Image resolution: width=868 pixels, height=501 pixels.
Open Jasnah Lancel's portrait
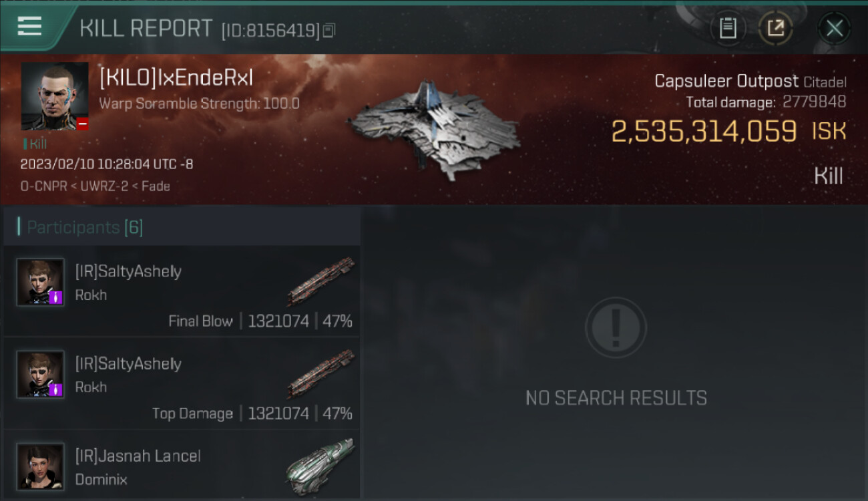[41, 467]
